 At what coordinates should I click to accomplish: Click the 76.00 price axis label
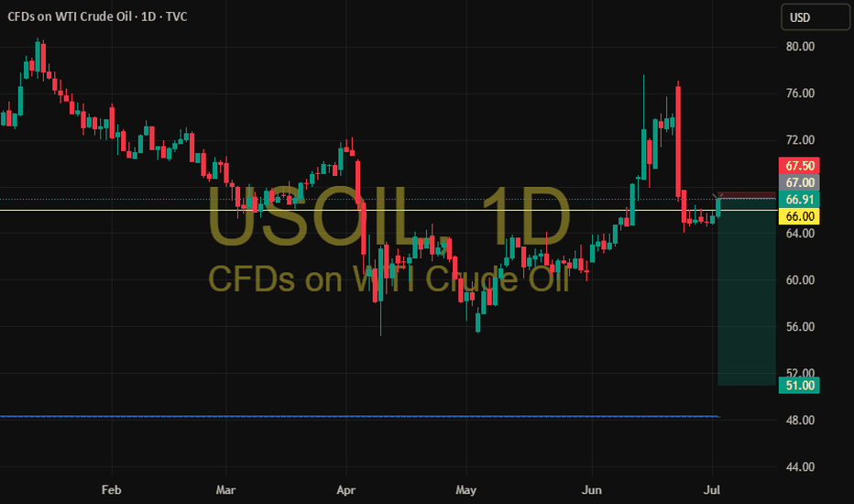[x=800, y=93]
